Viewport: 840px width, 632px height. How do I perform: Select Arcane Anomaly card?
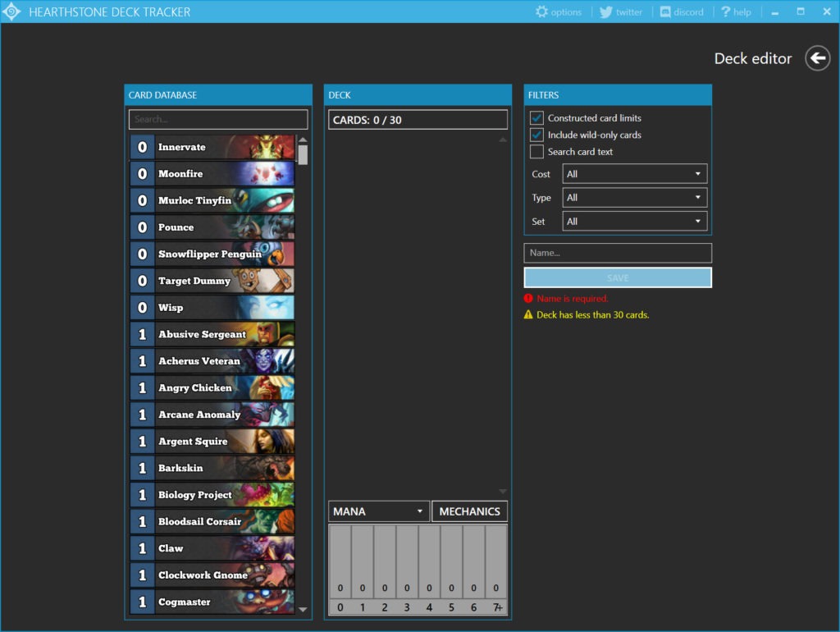pos(212,414)
